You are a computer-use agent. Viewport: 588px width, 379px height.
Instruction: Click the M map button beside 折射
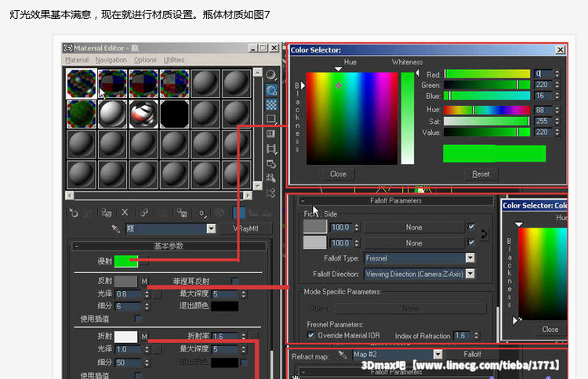pyautogui.click(x=144, y=337)
